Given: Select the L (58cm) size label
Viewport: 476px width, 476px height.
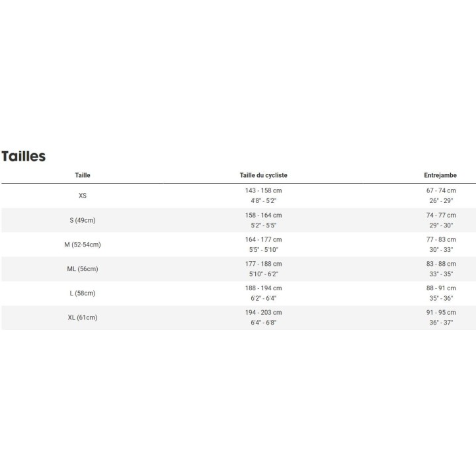Looking at the screenshot, I should point(83,294).
